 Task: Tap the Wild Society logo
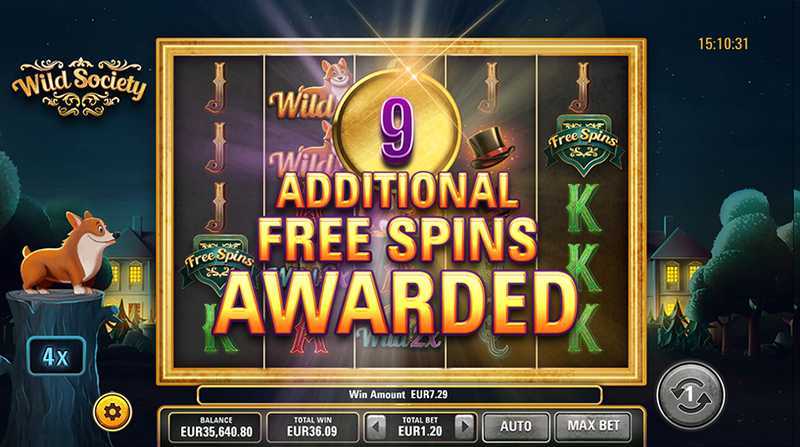(80, 87)
